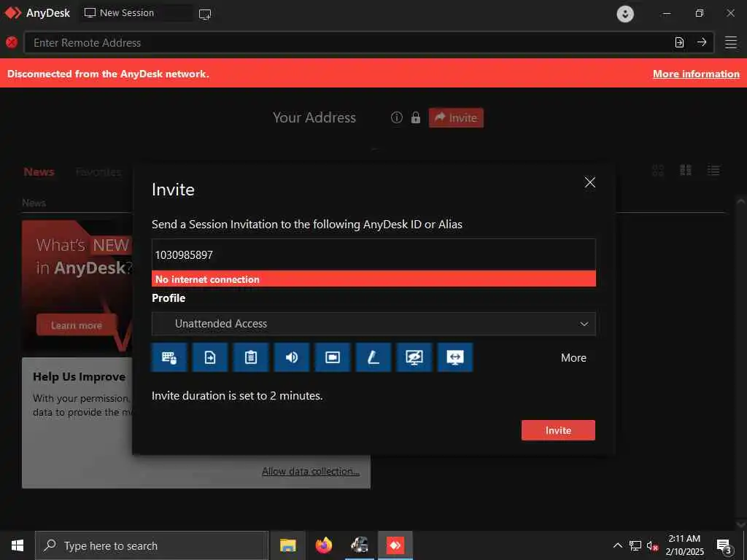Click the lock icon next to Your Address
The image size is (747, 560).
point(416,117)
